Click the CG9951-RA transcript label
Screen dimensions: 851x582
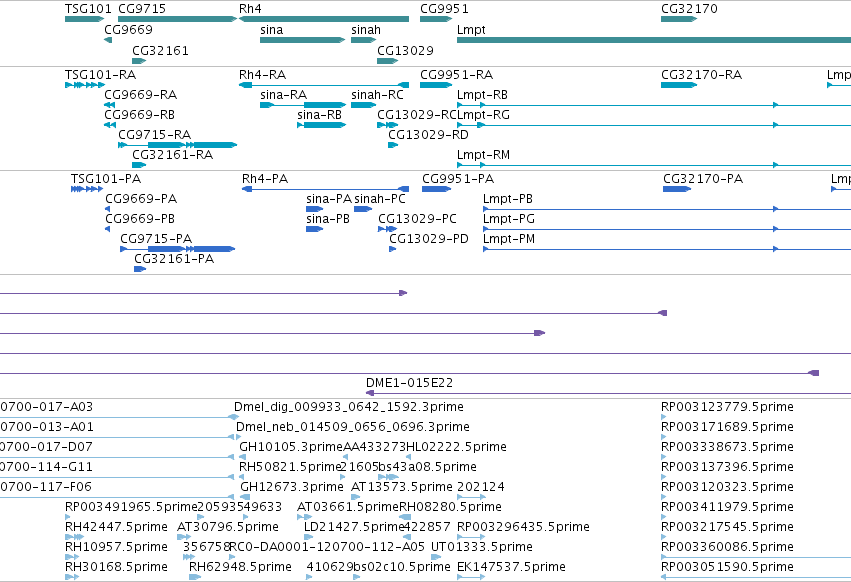(x=456, y=75)
